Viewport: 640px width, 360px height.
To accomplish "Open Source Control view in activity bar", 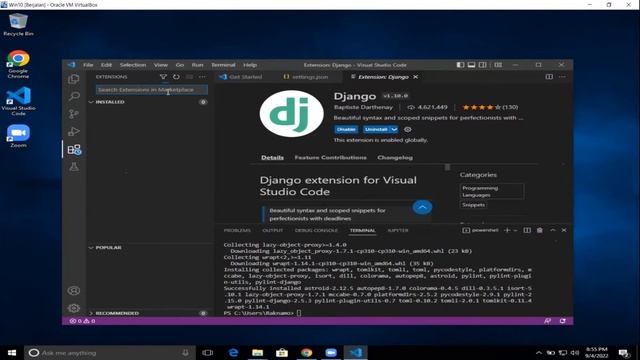I will point(74,114).
